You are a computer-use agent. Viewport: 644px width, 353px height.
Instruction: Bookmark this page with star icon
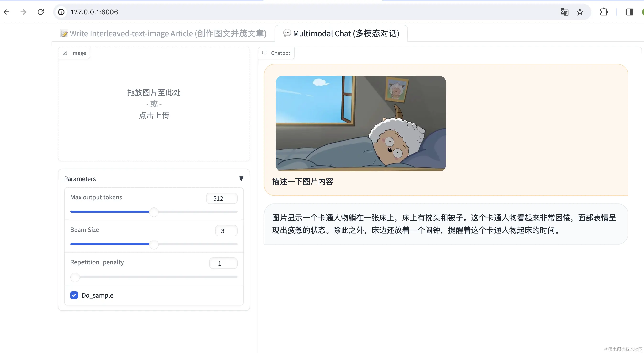click(x=580, y=12)
